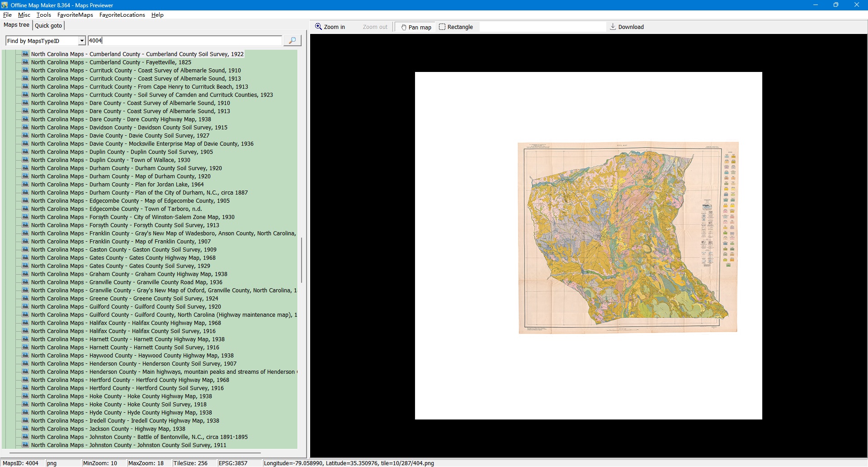Select Durham County Soil Survey, 1920 map icon
Viewport: 868px width, 467px height.
(26, 168)
